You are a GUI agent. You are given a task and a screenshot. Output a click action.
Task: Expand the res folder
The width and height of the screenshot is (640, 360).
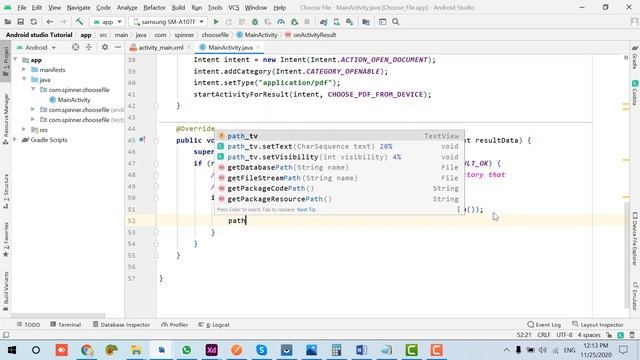(x=24, y=130)
